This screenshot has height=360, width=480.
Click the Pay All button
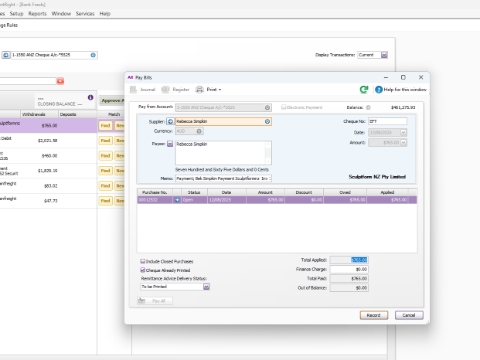pyautogui.click(x=155, y=301)
